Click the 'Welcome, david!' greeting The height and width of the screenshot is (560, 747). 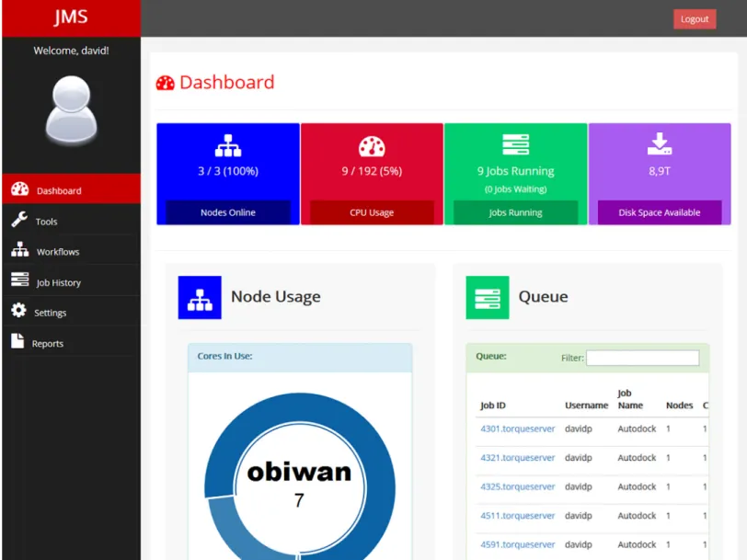tap(72, 51)
